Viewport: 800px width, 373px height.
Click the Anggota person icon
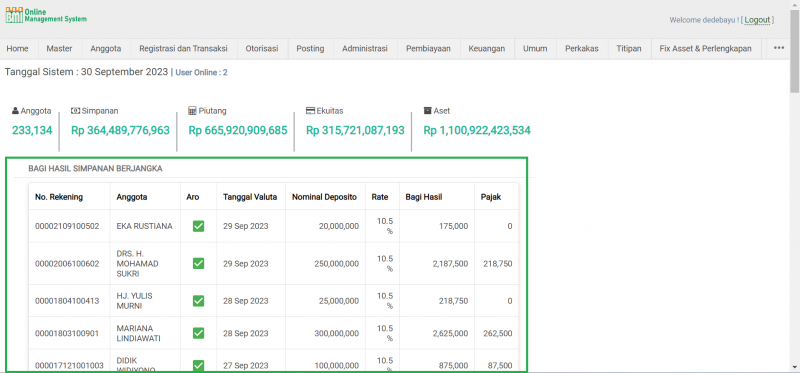pyautogui.click(x=15, y=111)
